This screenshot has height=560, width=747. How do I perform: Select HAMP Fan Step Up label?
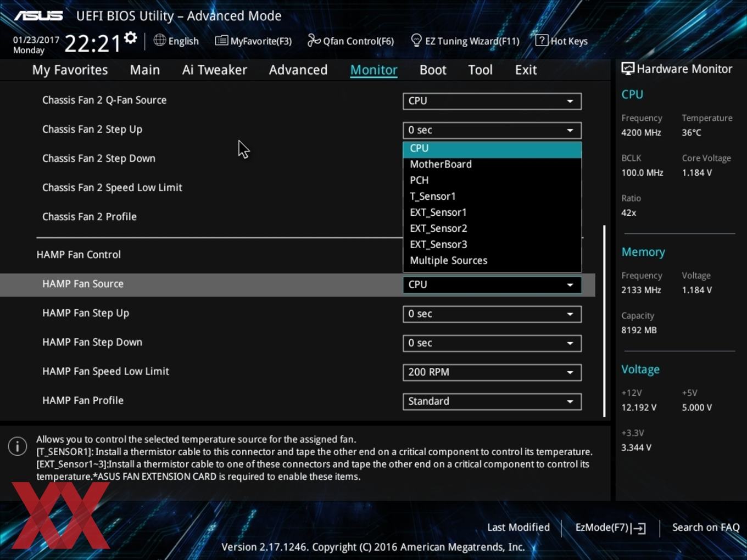[x=86, y=313]
